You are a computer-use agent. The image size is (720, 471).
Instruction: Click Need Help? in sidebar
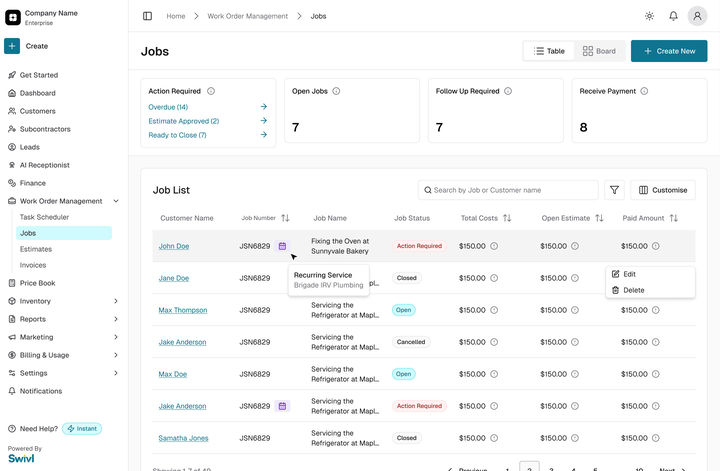[39, 429]
